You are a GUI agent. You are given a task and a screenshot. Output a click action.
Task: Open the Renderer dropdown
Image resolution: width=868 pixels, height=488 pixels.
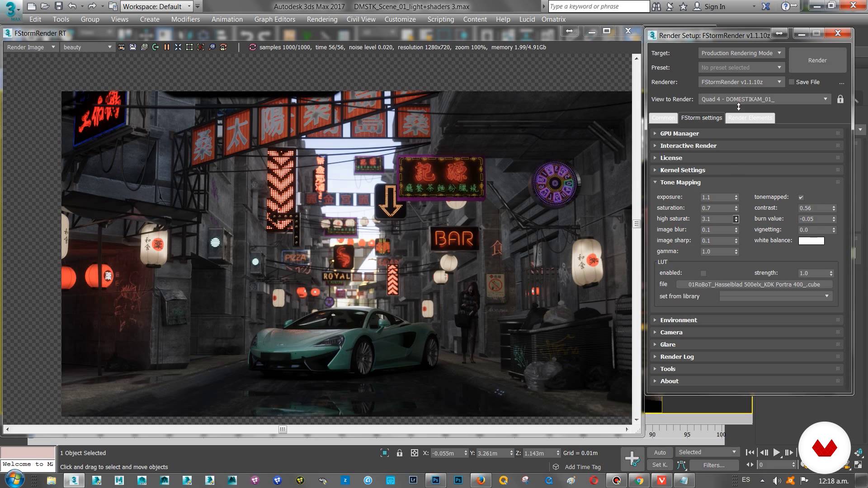pos(741,82)
